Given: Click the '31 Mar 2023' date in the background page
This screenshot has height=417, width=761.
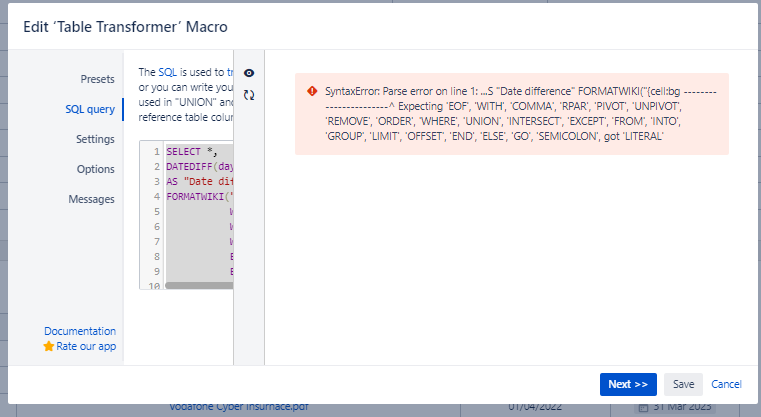Looking at the screenshot, I should click(682, 407).
